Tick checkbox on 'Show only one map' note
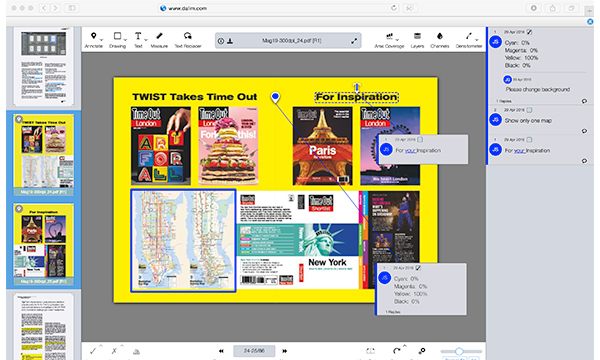Image resolution: width=600 pixels, height=360 pixels. point(529,110)
